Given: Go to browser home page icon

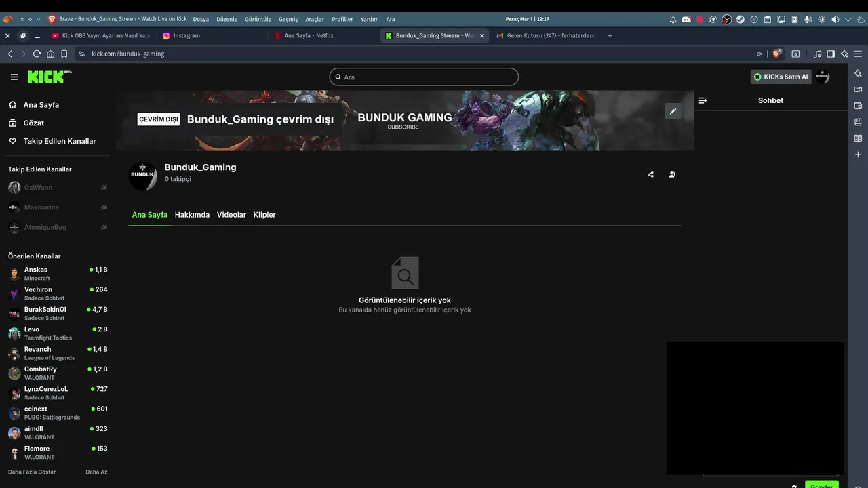Looking at the screenshot, I should (x=50, y=54).
